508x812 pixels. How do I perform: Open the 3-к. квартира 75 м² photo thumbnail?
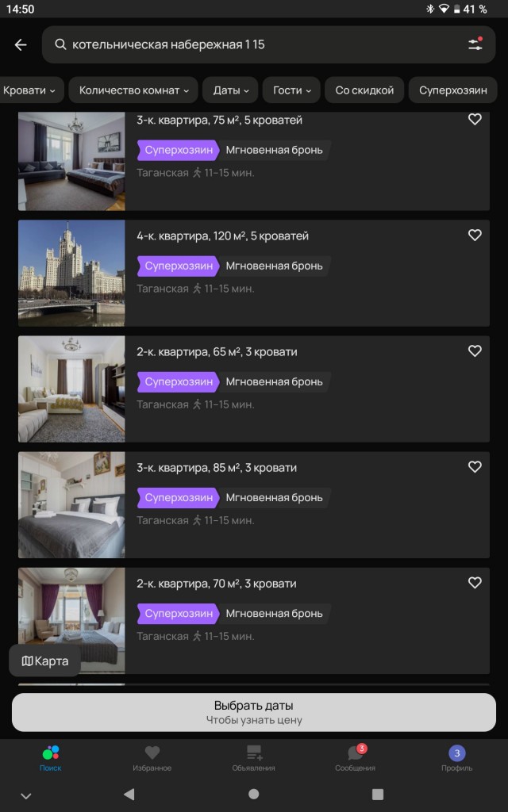click(71, 161)
